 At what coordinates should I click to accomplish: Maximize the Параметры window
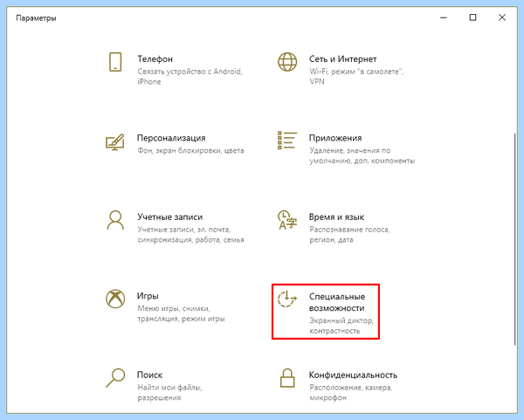pos(472,17)
